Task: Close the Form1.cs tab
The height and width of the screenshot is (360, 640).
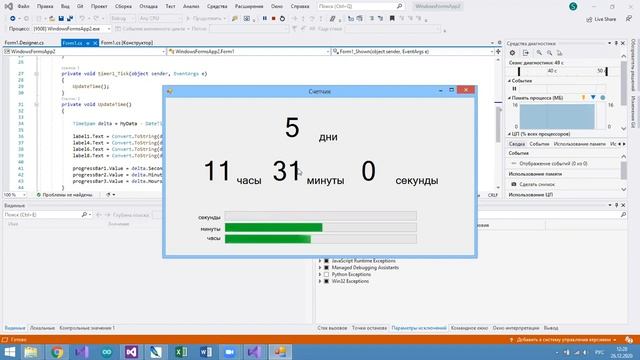Action: [95, 43]
